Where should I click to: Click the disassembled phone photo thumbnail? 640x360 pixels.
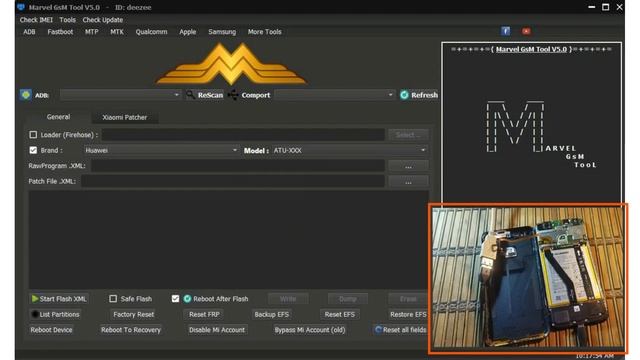point(528,278)
